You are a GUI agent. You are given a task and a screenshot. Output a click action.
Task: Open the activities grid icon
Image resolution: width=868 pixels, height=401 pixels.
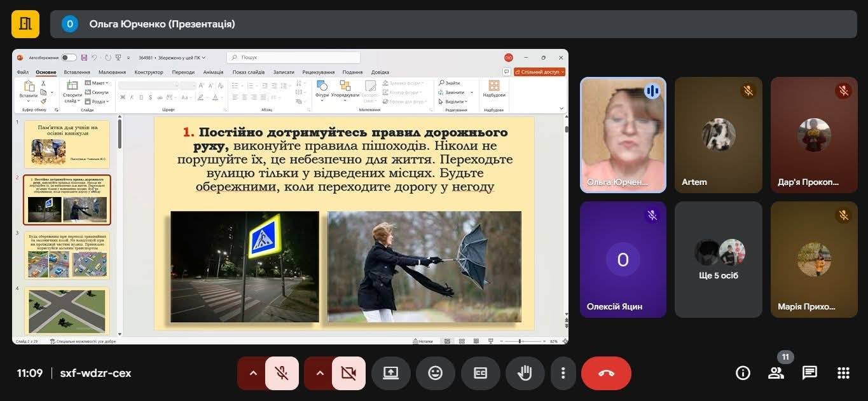[x=843, y=373]
